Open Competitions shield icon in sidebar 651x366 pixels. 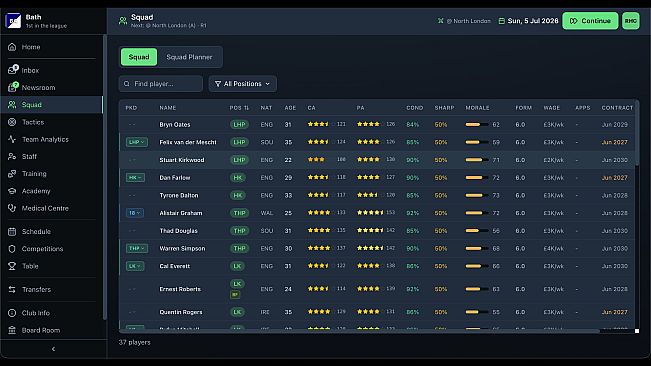coord(12,249)
